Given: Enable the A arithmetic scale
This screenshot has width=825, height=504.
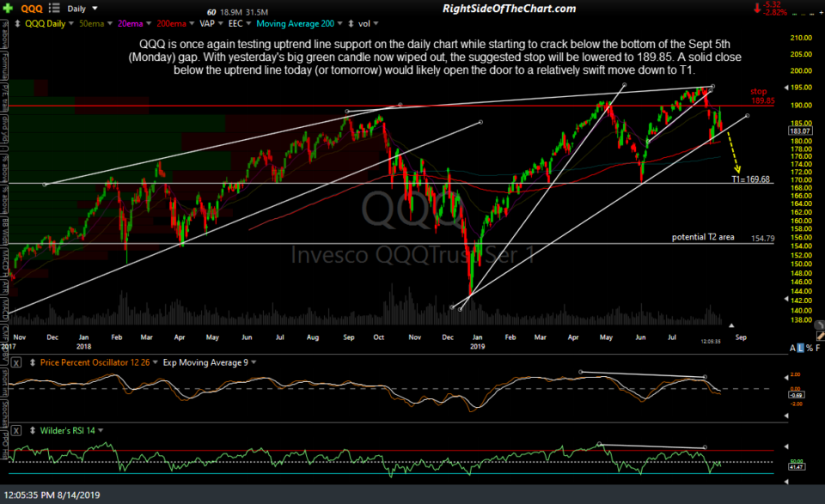Looking at the screenshot, I should tap(791, 348).
